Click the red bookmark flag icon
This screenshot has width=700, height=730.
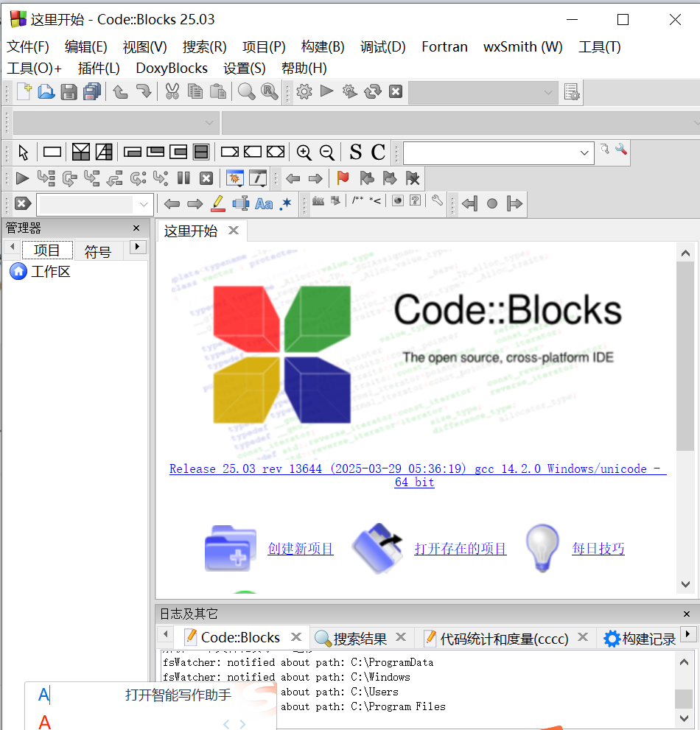[343, 178]
